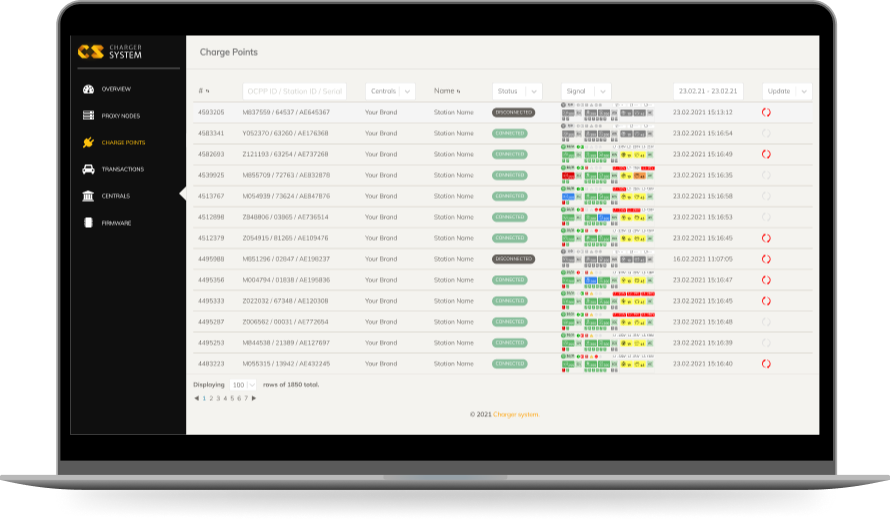Click the Centrals bank building icon
The image size is (890, 522).
(88, 196)
